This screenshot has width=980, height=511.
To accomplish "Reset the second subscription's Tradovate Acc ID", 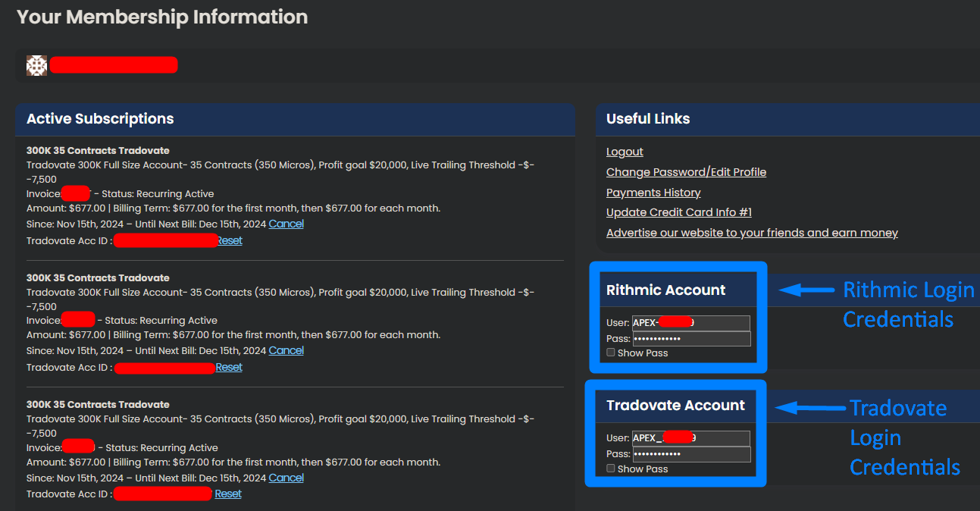I will pos(229,367).
